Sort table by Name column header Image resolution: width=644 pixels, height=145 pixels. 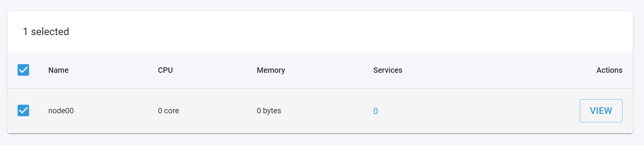point(58,70)
